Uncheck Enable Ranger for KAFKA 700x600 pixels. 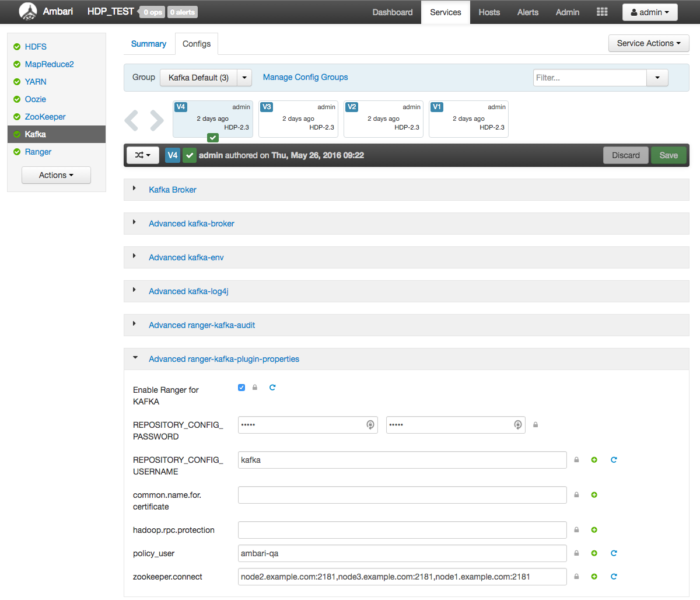point(241,387)
